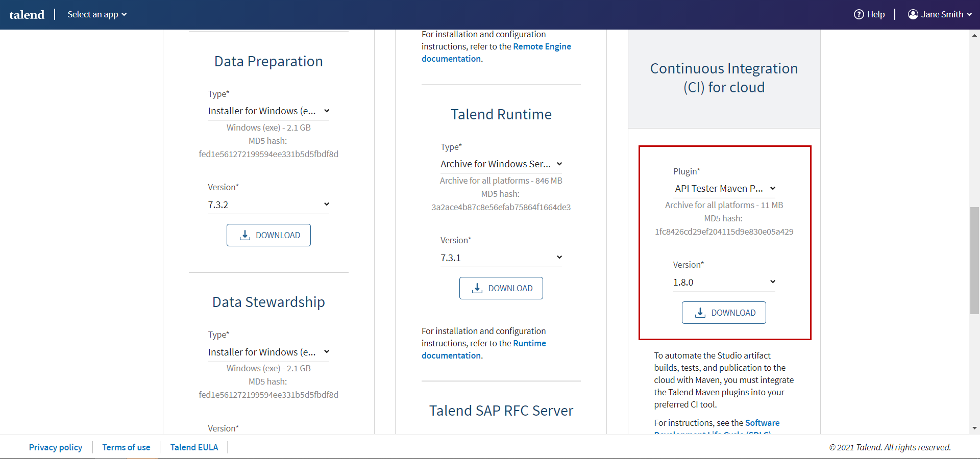Open the Data Preparation version 7.3.2 dropdown
Image resolution: width=980 pixels, height=459 pixels.
coord(268,205)
